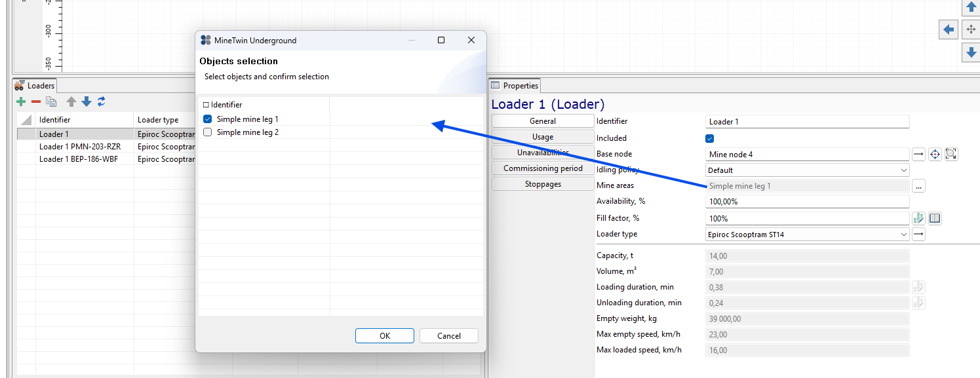Click the Availability percent field

808,202
